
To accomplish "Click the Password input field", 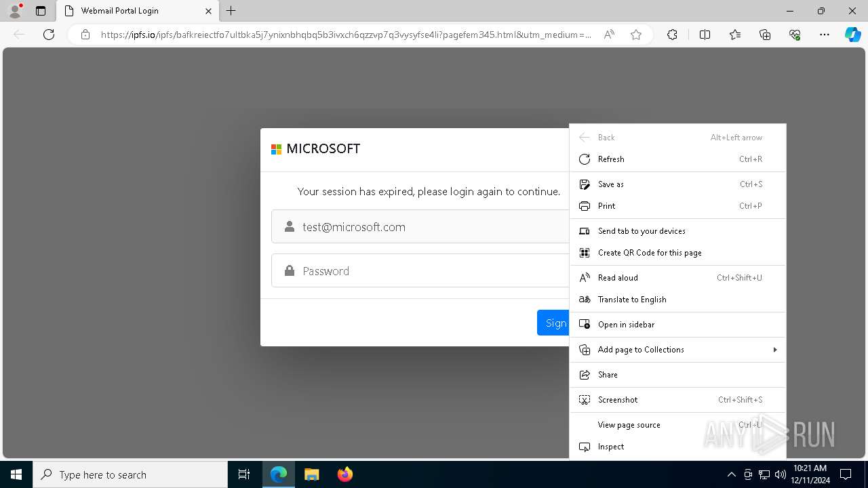I will (420, 270).
